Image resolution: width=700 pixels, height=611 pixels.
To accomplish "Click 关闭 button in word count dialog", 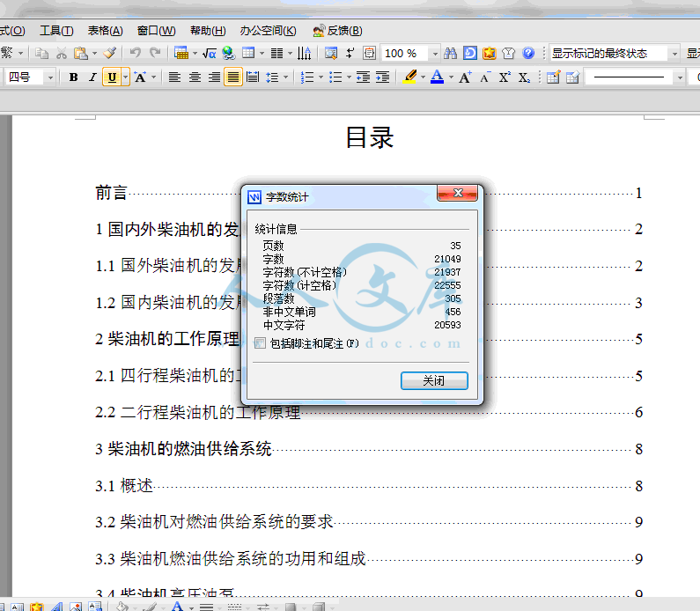I will coord(434,380).
